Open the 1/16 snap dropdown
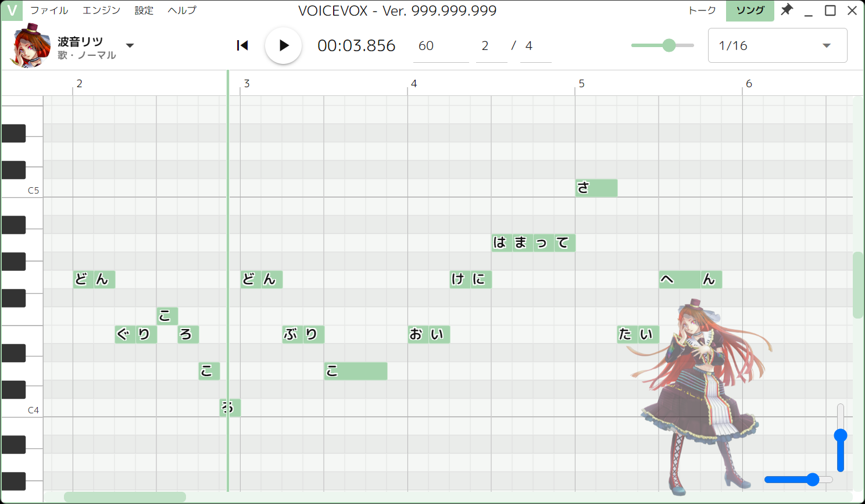This screenshot has height=504, width=865. click(x=777, y=45)
